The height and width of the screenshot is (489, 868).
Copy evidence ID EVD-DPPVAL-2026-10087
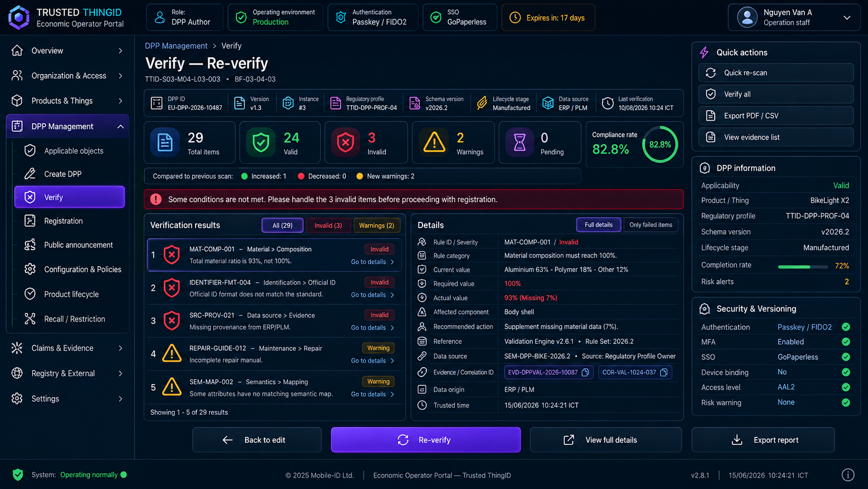tap(586, 373)
